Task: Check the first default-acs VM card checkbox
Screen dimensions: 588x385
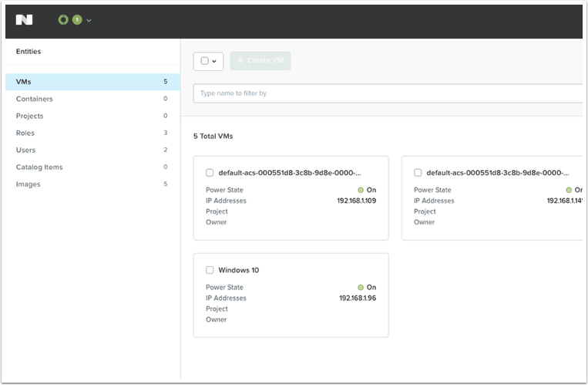Action: (210, 173)
